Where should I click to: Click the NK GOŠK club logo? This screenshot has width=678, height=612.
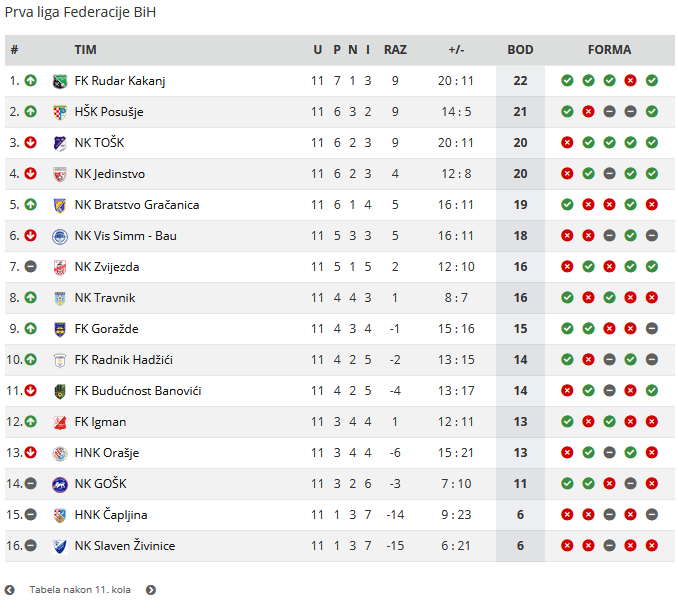[x=60, y=484]
